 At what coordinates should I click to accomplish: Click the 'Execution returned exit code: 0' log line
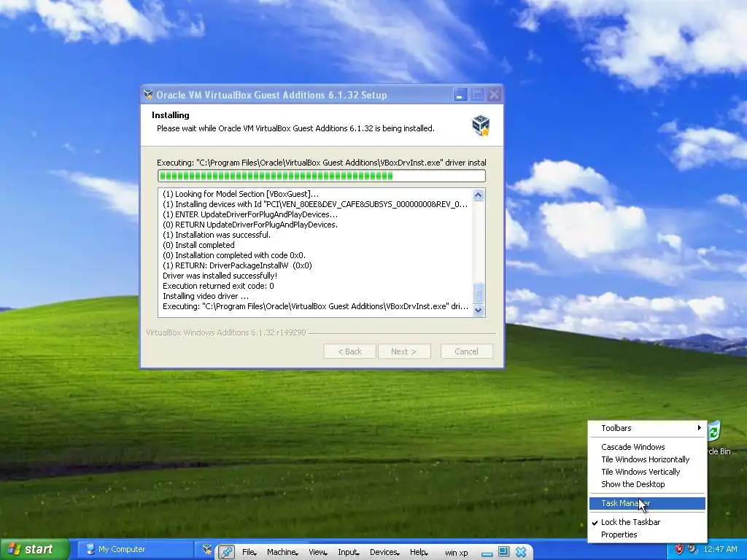pyautogui.click(x=218, y=286)
